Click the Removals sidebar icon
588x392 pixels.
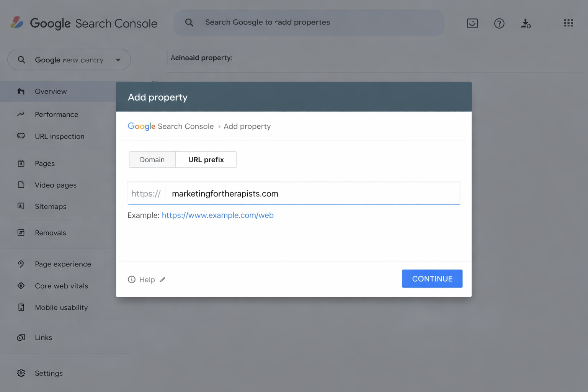[21, 232]
